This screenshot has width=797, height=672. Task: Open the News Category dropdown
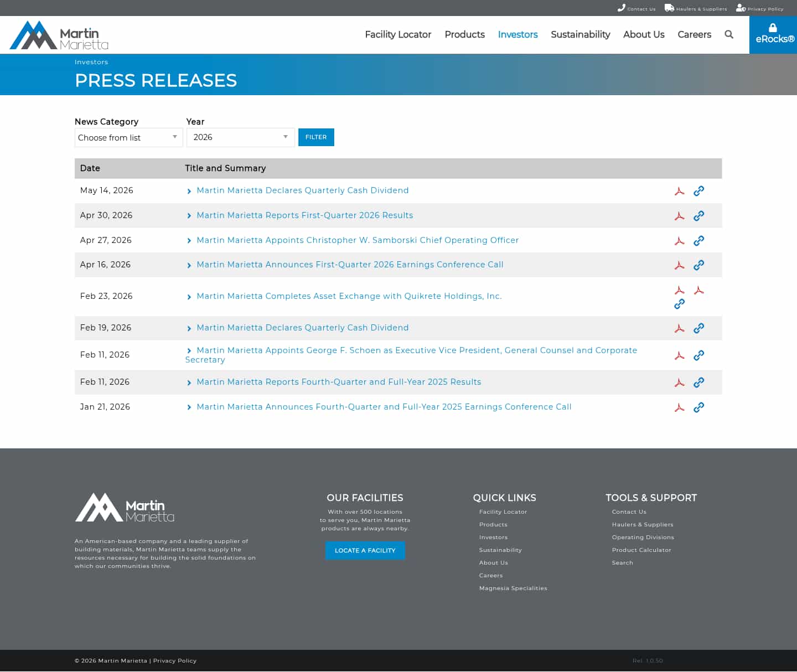pos(128,137)
